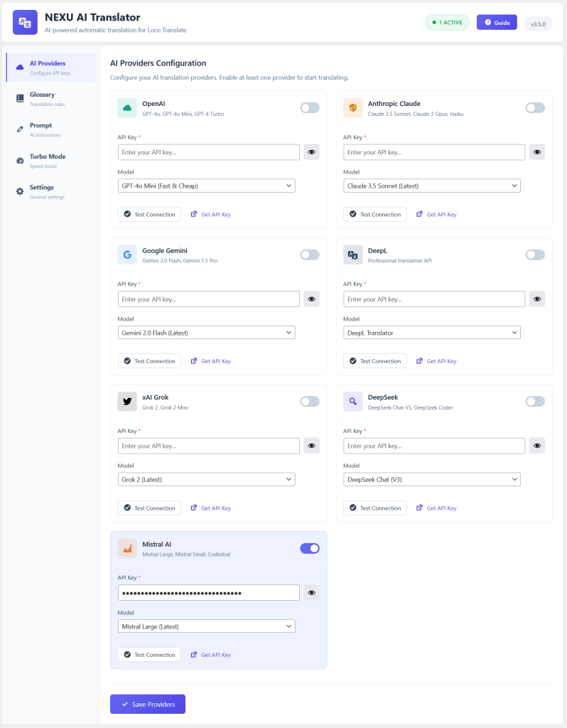Click the Google Gemini G icon
This screenshot has width=567, height=728.
(127, 255)
